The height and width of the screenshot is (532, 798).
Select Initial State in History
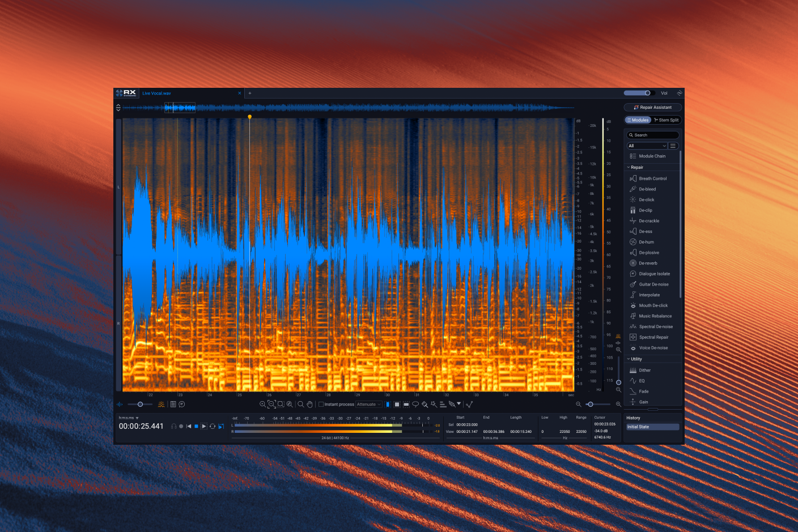coord(652,427)
